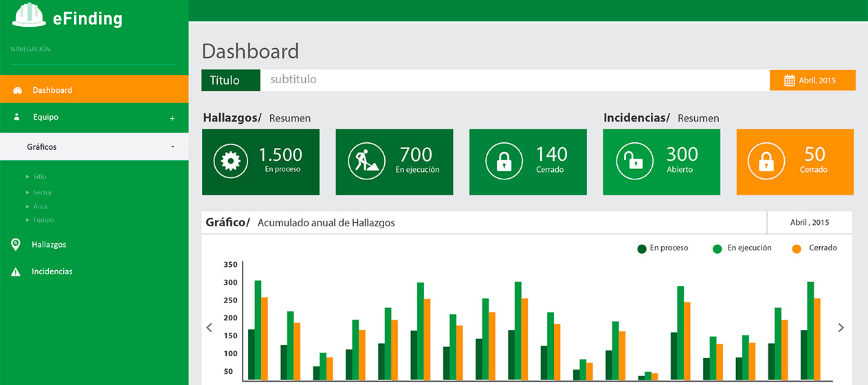Image resolution: width=868 pixels, height=385 pixels.
Task: Select the Sector submenu item
Action: [42, 192]
